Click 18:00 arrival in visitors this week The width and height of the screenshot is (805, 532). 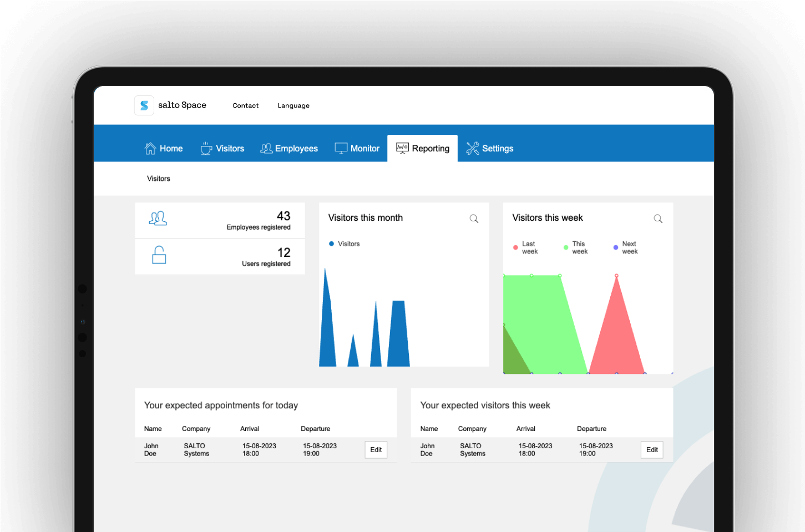[x=527, y=454]
